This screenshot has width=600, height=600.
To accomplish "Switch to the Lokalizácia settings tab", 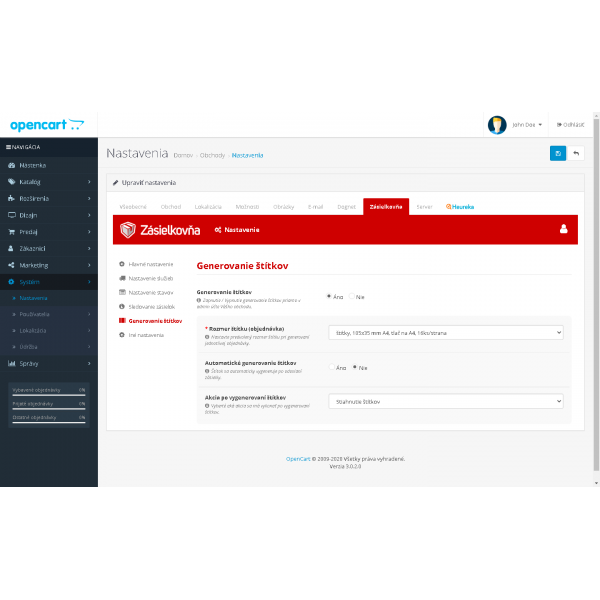I will pos(208,207).
